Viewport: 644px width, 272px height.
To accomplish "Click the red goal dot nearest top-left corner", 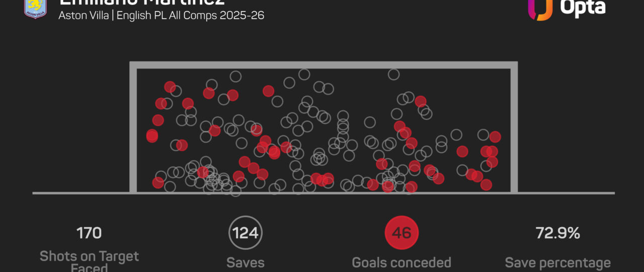I will (x=170, y=87).
